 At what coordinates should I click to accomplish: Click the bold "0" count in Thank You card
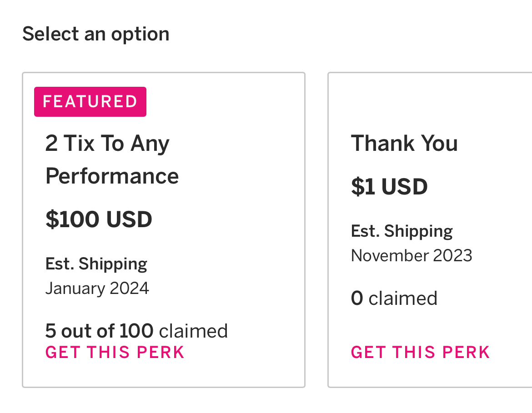[x=357, y=299]
